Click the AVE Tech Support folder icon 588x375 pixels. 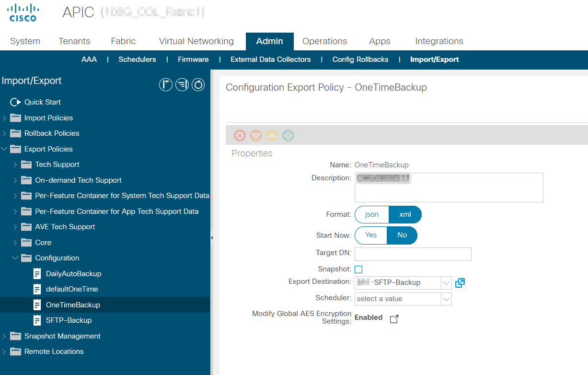coord(26,227)
